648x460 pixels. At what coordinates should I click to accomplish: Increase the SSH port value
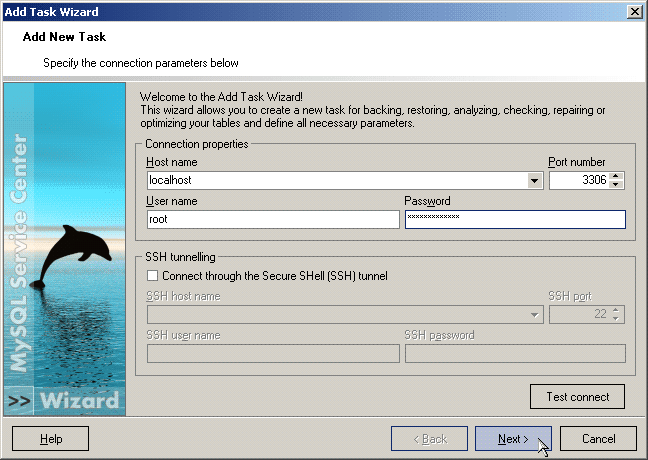pos(616,310)
